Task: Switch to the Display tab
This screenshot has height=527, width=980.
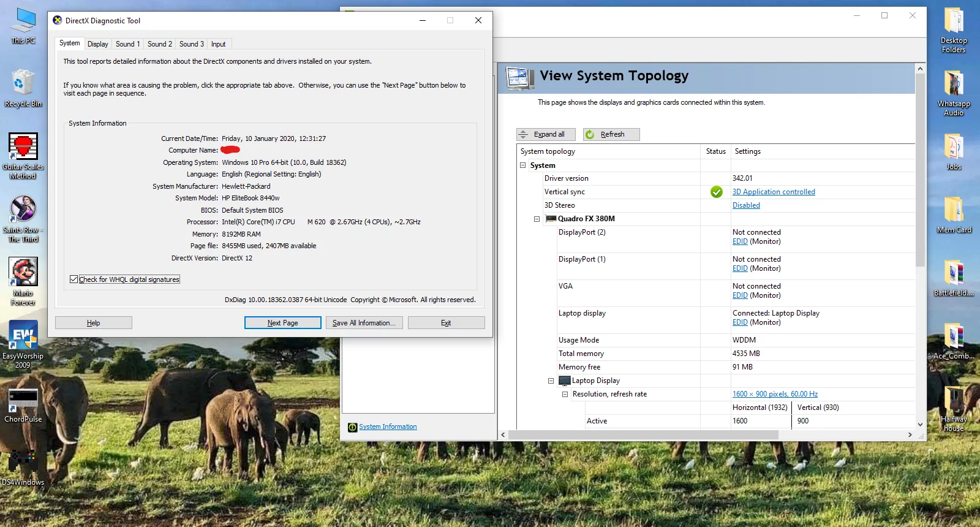Action: (97, 44)
